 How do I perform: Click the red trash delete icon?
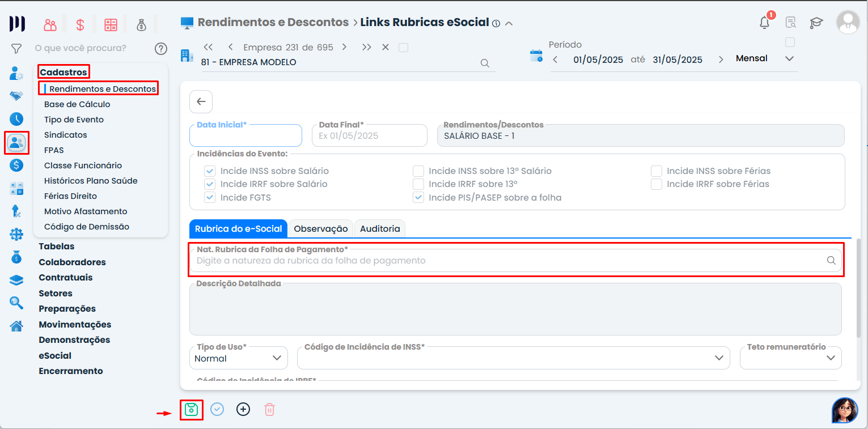point(269,409)
